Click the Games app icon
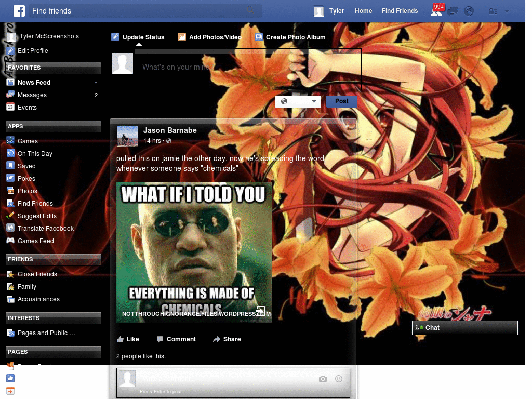This screenshot has height=399, width=532. pos(10,140)
